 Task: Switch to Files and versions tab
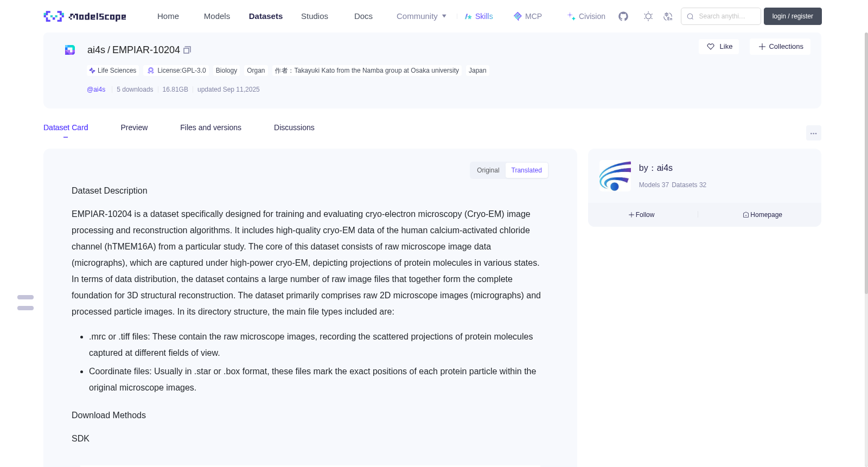pyautogui.click(x=210, y=127)
